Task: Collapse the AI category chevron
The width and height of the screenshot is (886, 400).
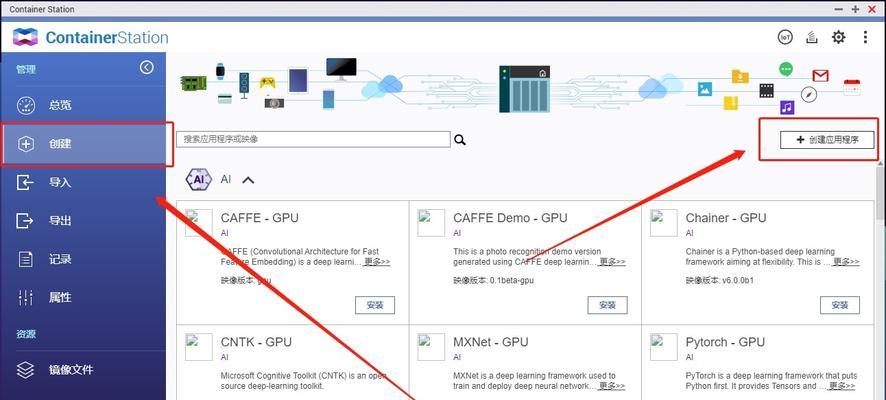Action: coord(248,180)
